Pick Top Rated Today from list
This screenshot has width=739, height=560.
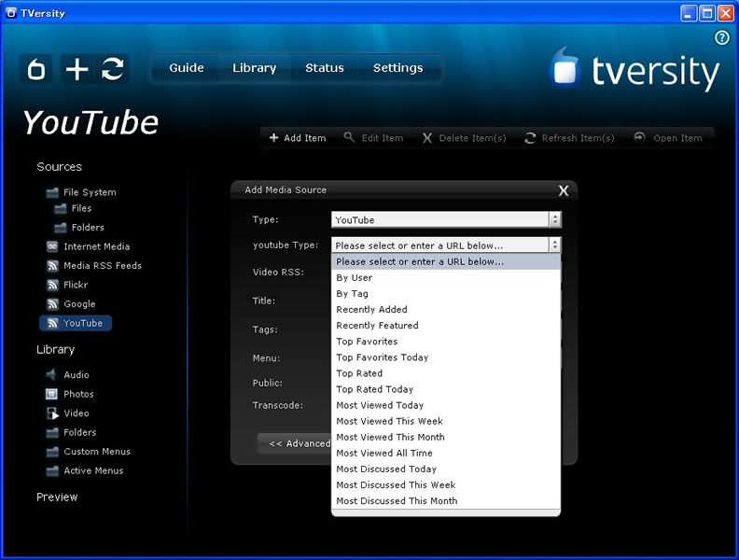click(374, 389)
